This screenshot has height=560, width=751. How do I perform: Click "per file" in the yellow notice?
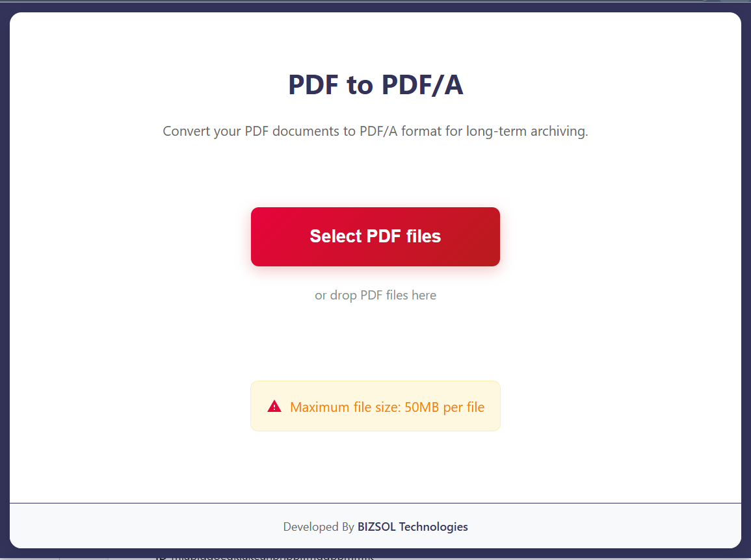pyautogui.click(x=464, y=407)
